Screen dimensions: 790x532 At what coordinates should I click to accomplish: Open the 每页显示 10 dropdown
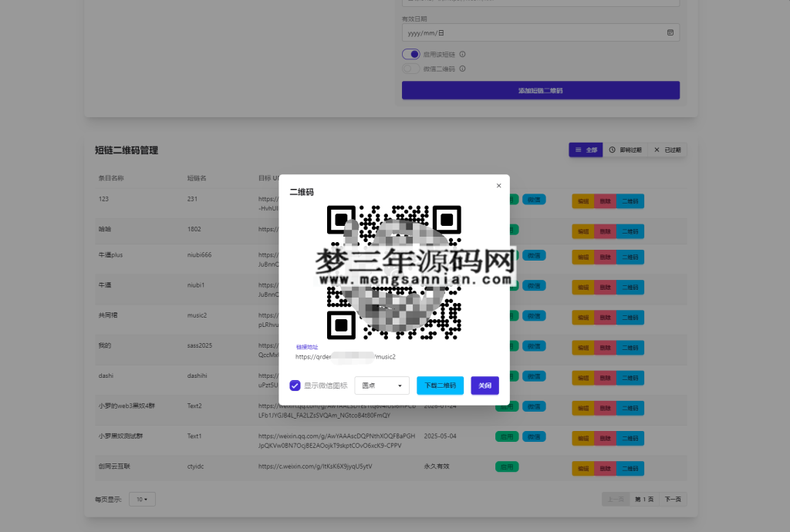tap(142, 500)
